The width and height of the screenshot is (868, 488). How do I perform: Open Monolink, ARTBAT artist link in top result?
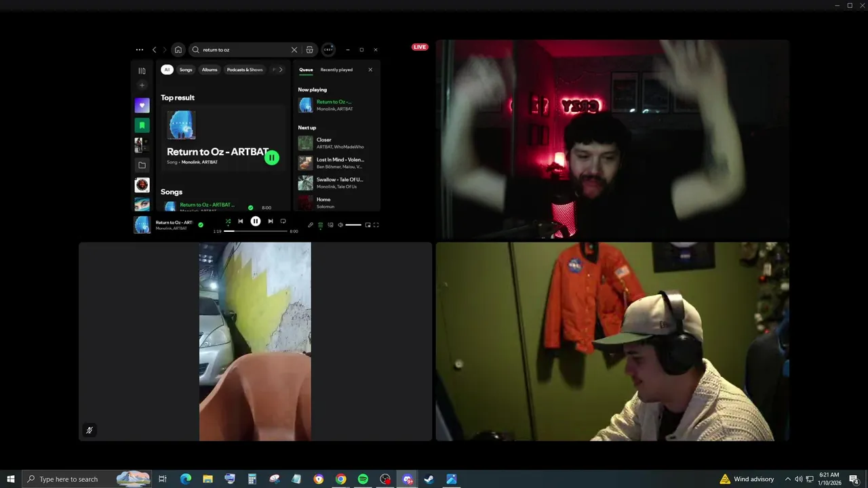click(x=199, y=163)
